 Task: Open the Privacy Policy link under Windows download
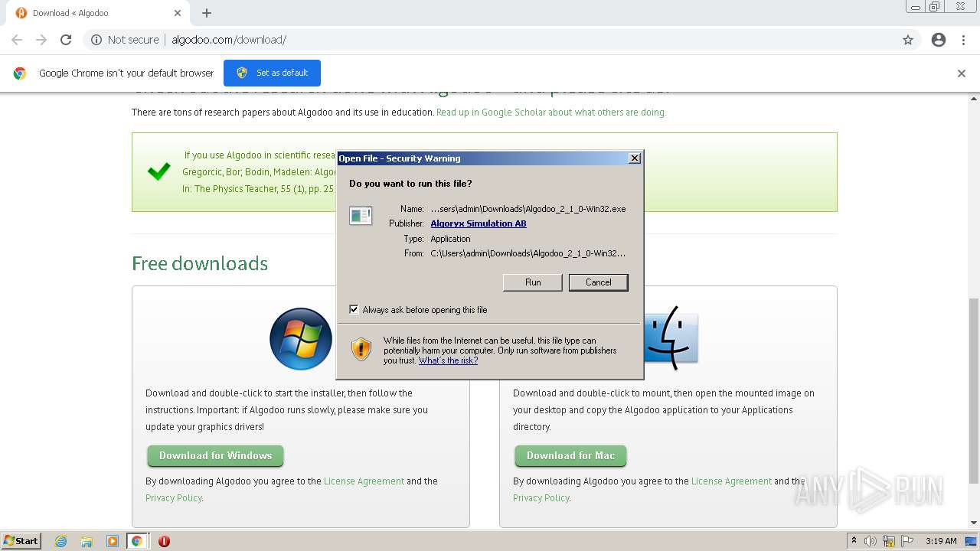(174, 498)
